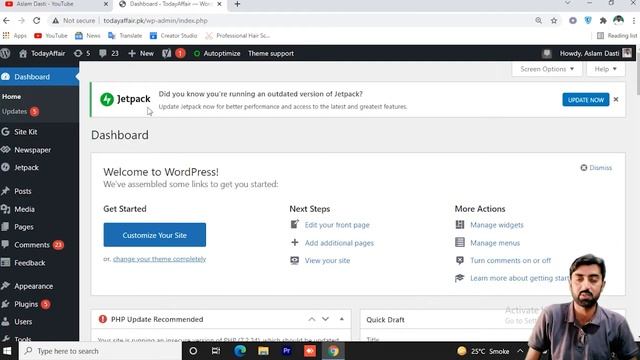The height and width of the screenshot is (360, 640).
Task: Expand the Help dropdown
Action: click(605, 69)
